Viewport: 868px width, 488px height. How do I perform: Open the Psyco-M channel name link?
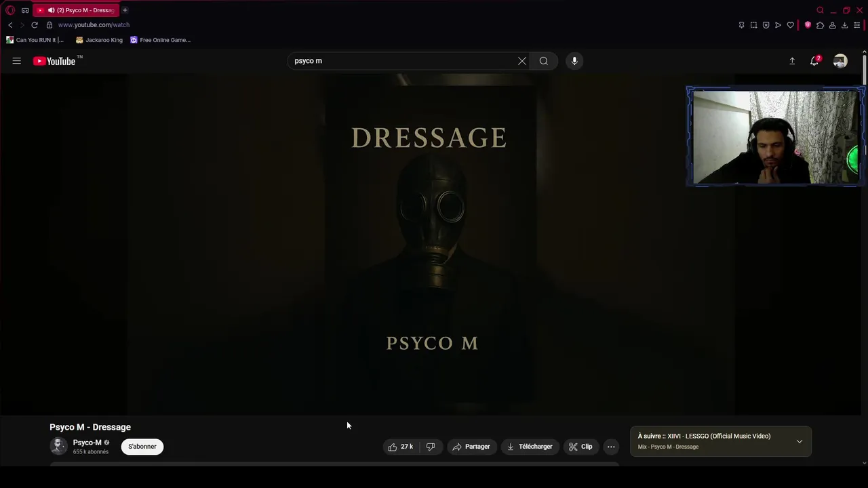coord(87,443)
